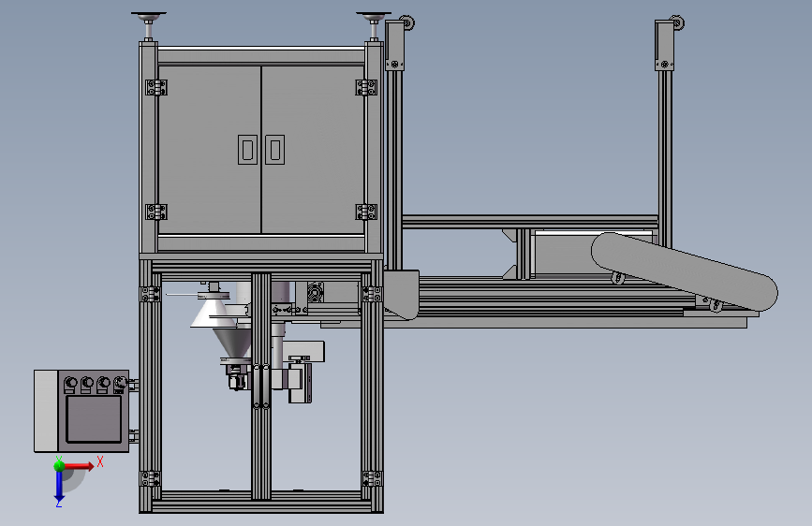The width and height of the screenshot is (812, 526).
Task: Select the left cabinet door panel
Action: coord(209,150)
